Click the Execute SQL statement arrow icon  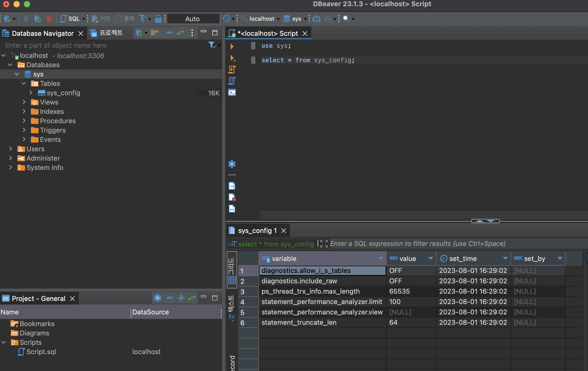[x=232, y=46]
